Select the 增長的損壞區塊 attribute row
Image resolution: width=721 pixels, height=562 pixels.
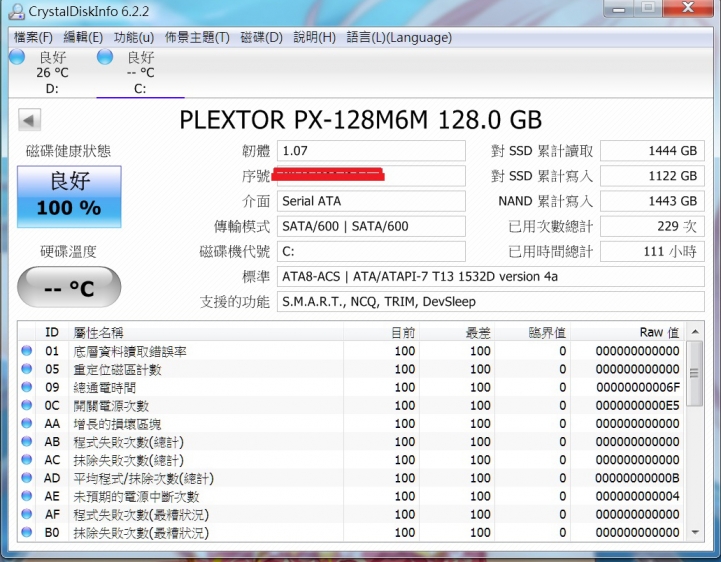pos(351,423)
